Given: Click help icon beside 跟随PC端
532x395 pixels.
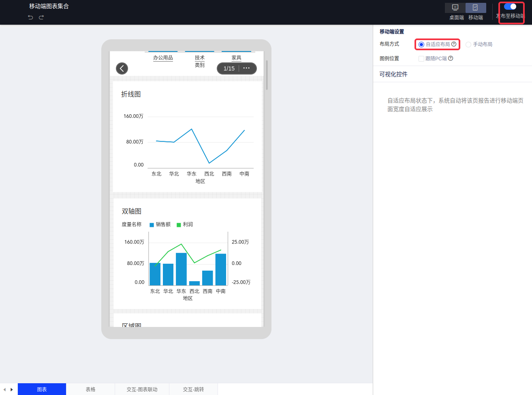Looking at the screenshot, I should click(x=451, y=58).
